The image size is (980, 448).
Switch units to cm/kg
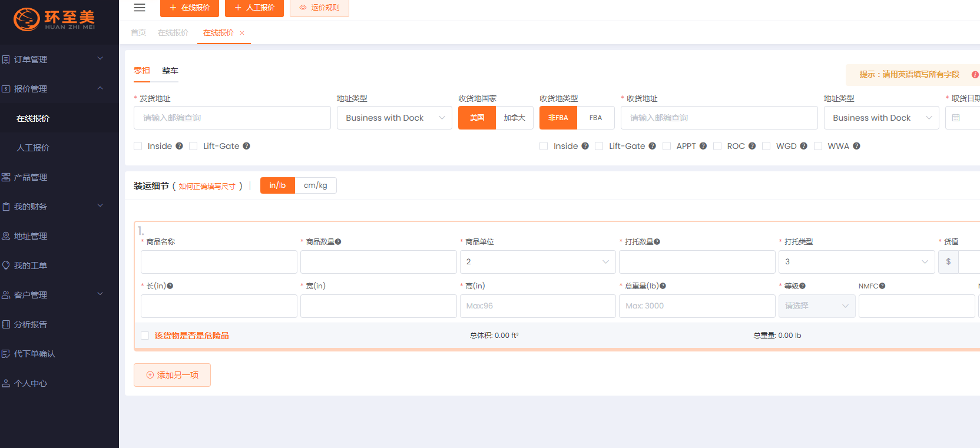[x=315, y=185]
